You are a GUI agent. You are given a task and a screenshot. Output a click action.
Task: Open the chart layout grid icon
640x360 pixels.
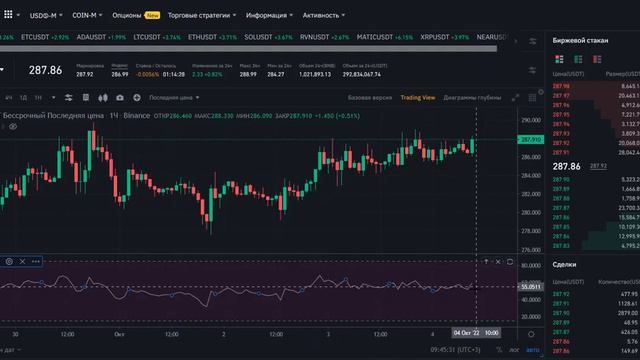(x=532, y=98)
